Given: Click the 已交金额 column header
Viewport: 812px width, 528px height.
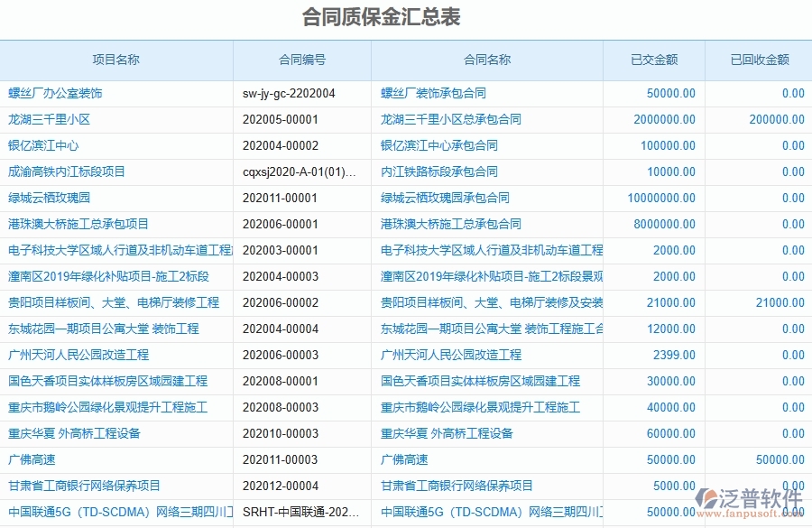Looking at the screenshot, I should coord(653,60).
